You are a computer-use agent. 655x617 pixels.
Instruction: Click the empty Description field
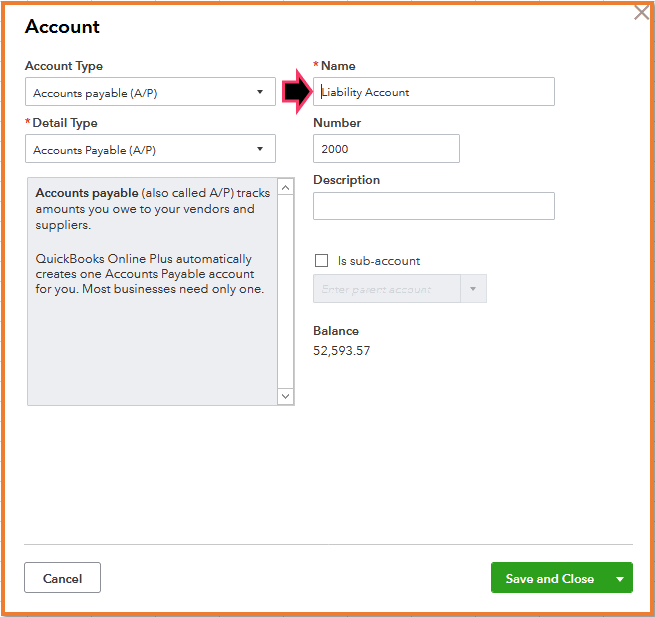433,206
